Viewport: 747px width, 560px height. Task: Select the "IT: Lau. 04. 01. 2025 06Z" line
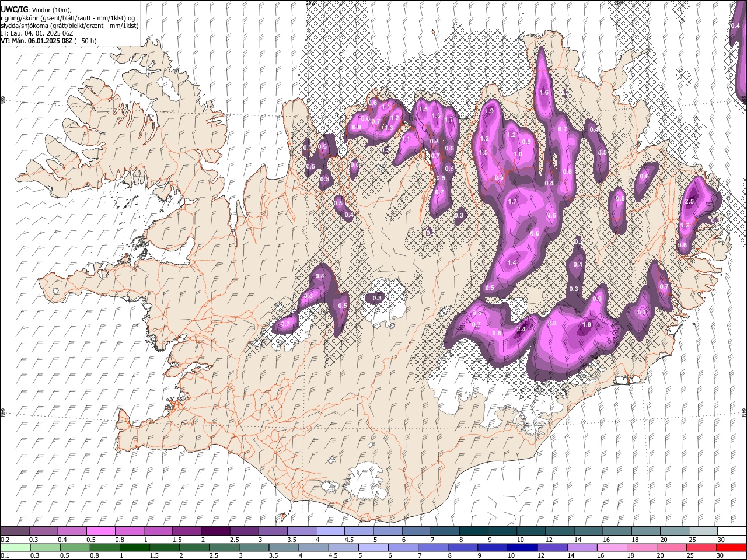click(37, 33)
